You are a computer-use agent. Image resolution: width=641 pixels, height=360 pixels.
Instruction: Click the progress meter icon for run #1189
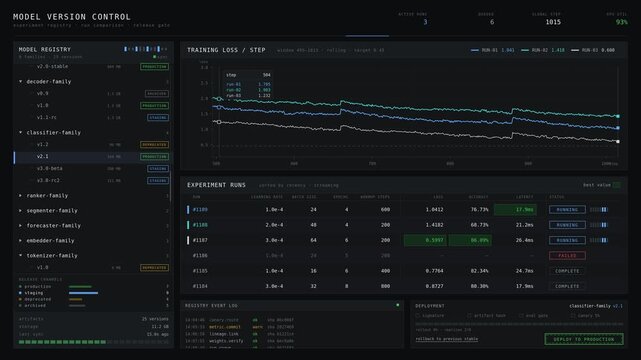click(599, 210)
